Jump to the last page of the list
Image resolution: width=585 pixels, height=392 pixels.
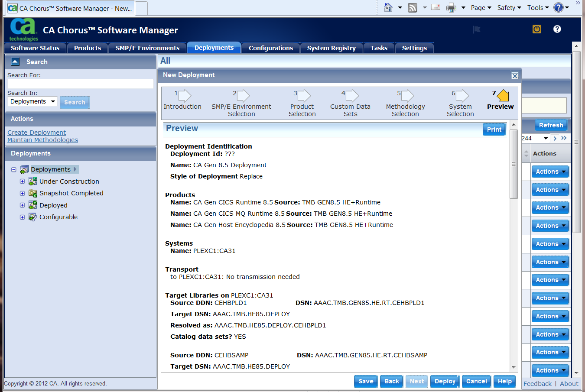click(564, 138)
